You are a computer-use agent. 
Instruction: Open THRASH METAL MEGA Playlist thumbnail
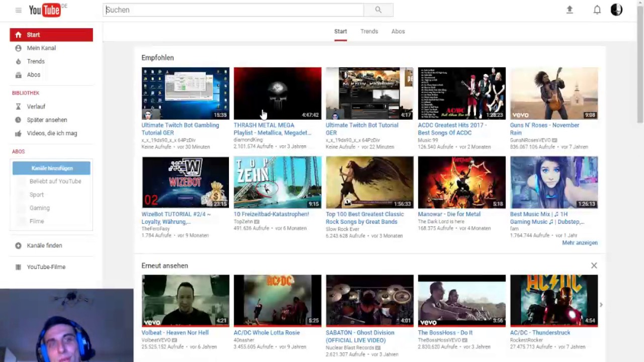tap(277, 93)
